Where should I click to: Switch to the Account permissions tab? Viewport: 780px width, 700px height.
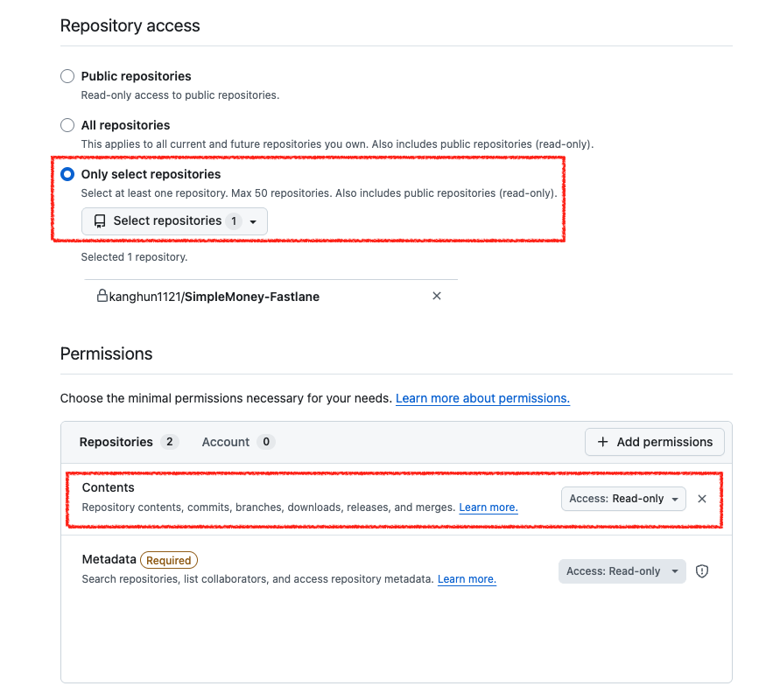238,442
